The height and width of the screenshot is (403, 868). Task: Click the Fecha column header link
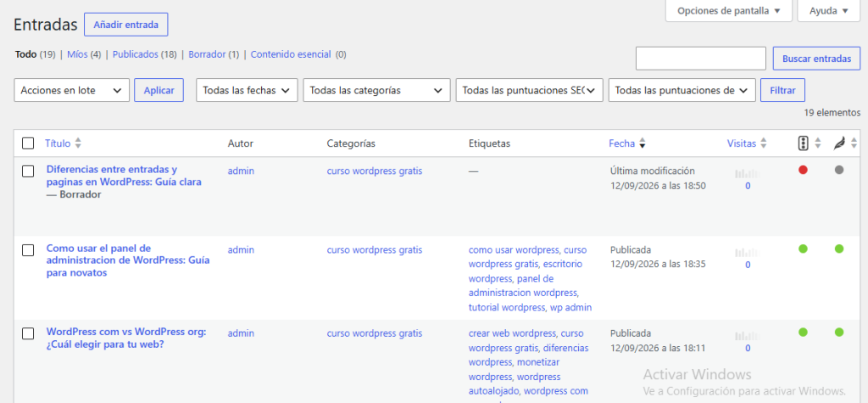pos(621,143)
